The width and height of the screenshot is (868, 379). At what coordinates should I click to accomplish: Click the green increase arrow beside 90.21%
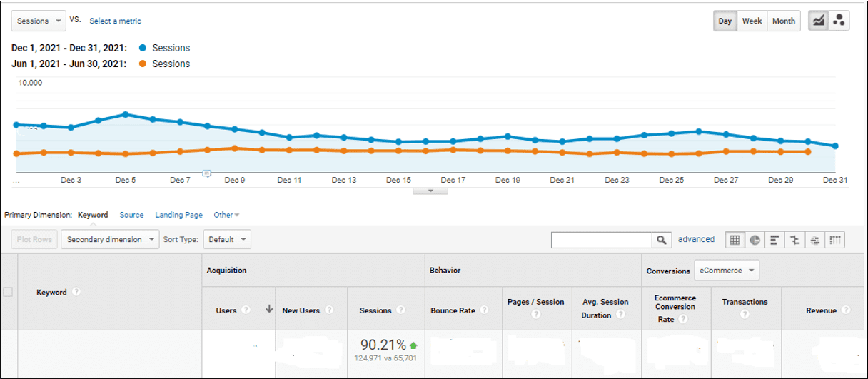click(x=413, y=345)
